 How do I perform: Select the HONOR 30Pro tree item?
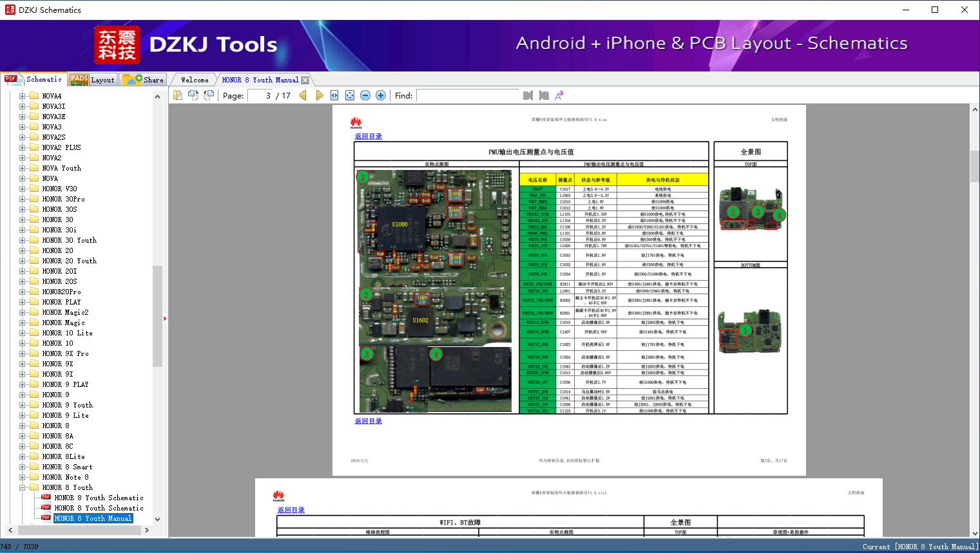[63, 199]
